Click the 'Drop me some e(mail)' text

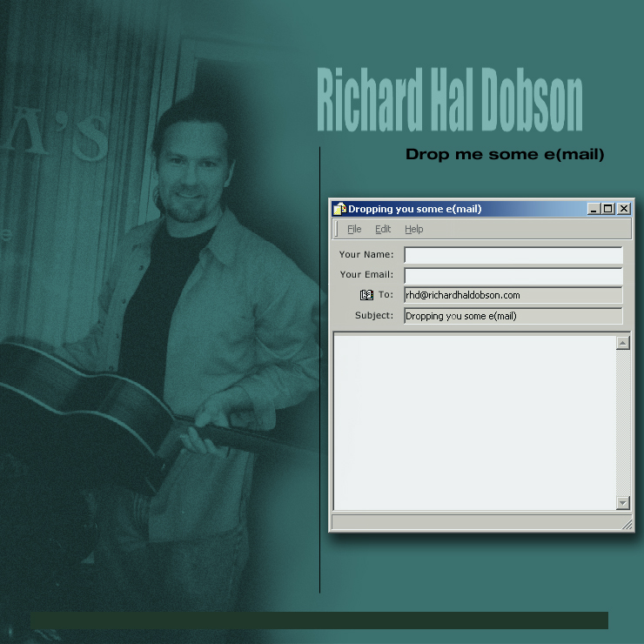pyautogui.click(x=505, y=154)
